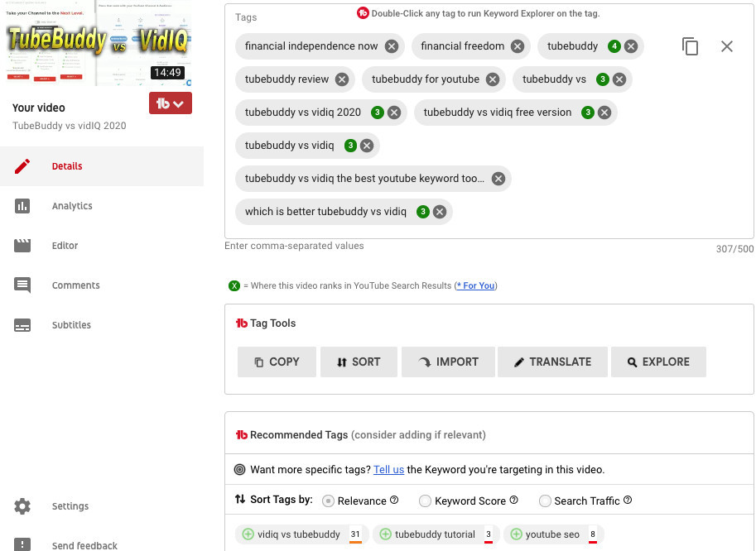The height and width of the screenshot is (551, 756).
Task: Open the video thumbnail preview
Action: pos(99,43)
